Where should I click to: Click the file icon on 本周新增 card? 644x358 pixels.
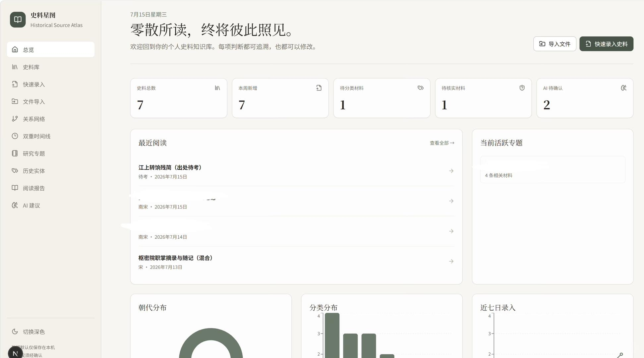tap(319, 88)
